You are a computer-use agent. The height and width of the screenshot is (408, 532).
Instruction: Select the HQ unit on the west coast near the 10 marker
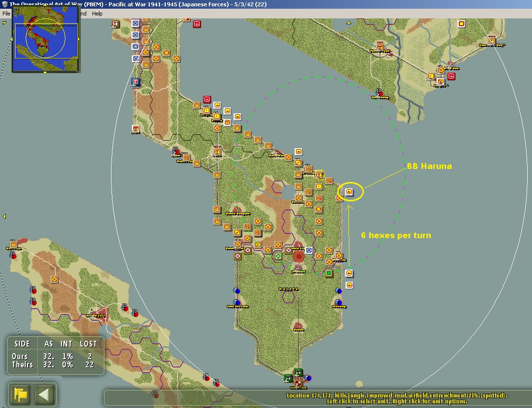(186, 157)
